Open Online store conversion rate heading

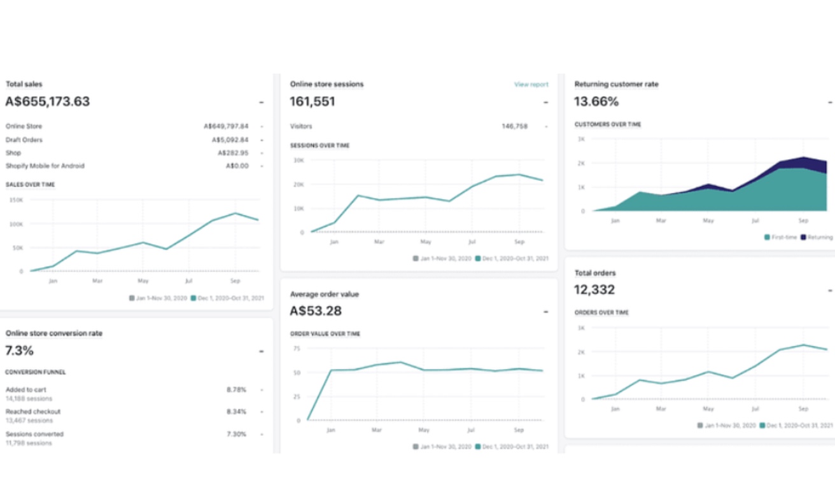[x=54, y=333]
